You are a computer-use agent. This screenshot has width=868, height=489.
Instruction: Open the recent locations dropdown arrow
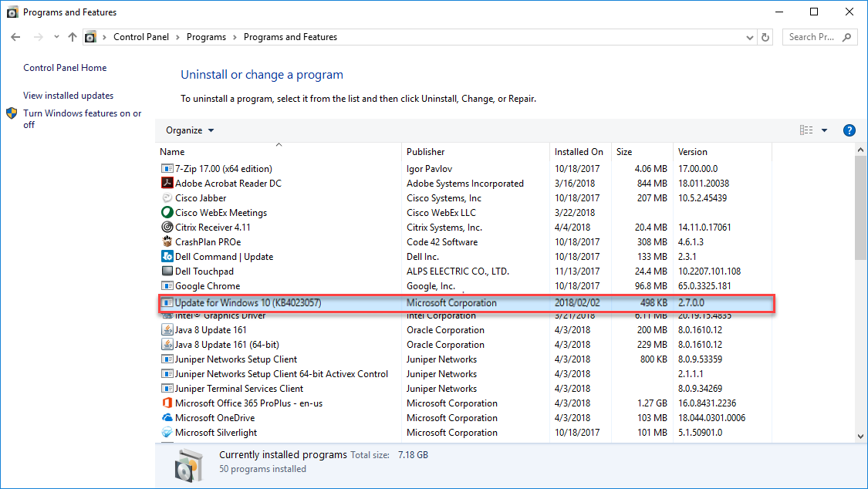[x=56, y=37]
